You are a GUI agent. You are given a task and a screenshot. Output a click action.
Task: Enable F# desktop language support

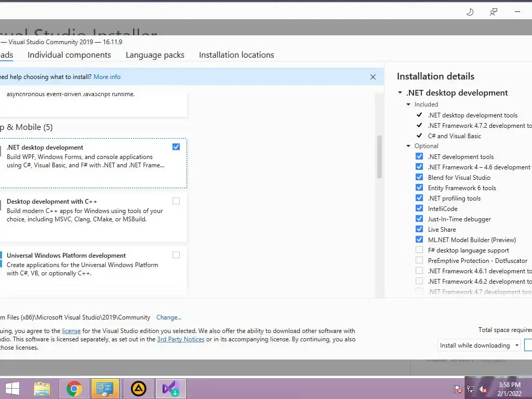coord(419,250)
